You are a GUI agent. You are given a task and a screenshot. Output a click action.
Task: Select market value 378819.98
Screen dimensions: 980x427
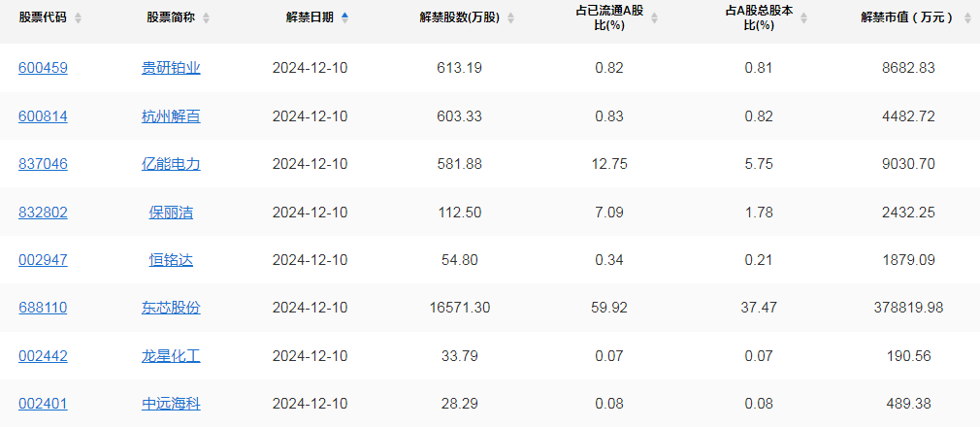pyautogui.click(x=908, y=309)
